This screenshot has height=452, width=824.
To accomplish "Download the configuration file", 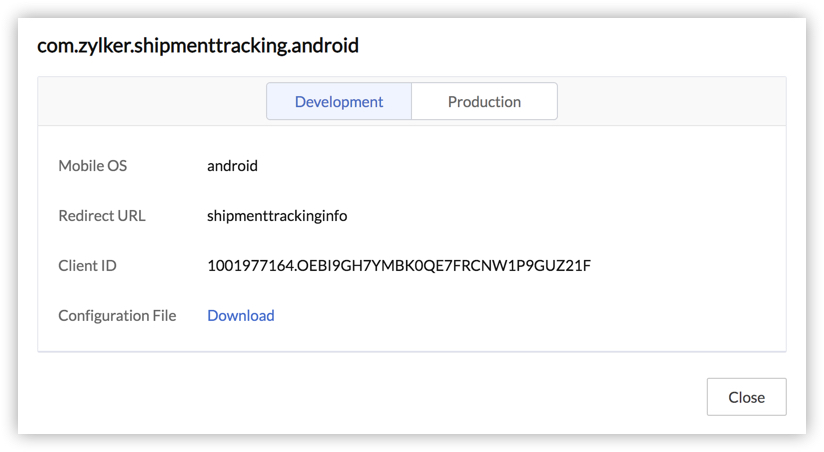I will 241,315.
